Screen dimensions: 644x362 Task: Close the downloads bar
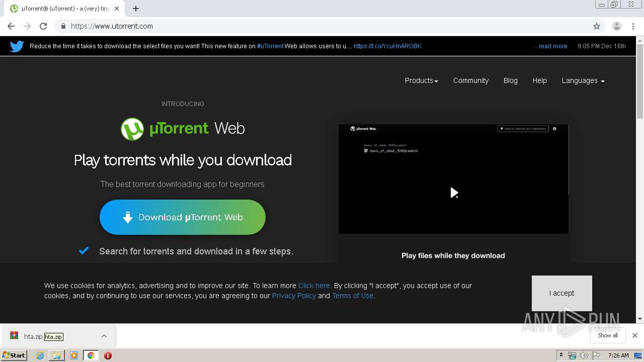click(635, 335)
